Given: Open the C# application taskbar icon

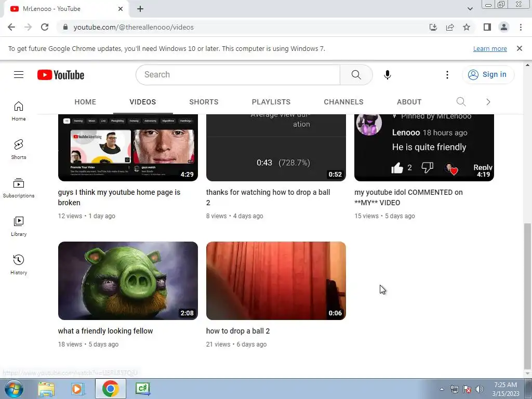Looking at the screenshot, I should pyautogui.click(x=142, y=389).
